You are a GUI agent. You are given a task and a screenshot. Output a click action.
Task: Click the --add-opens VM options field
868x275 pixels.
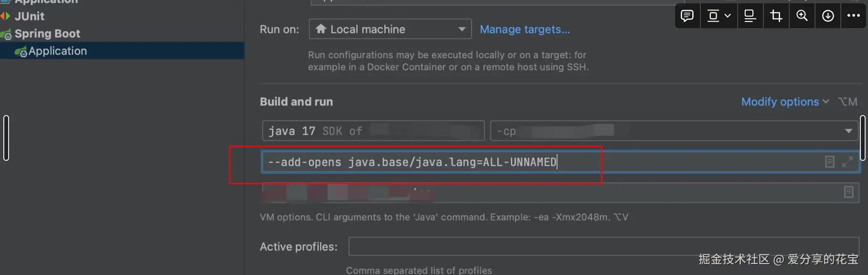tap(560, 162)
